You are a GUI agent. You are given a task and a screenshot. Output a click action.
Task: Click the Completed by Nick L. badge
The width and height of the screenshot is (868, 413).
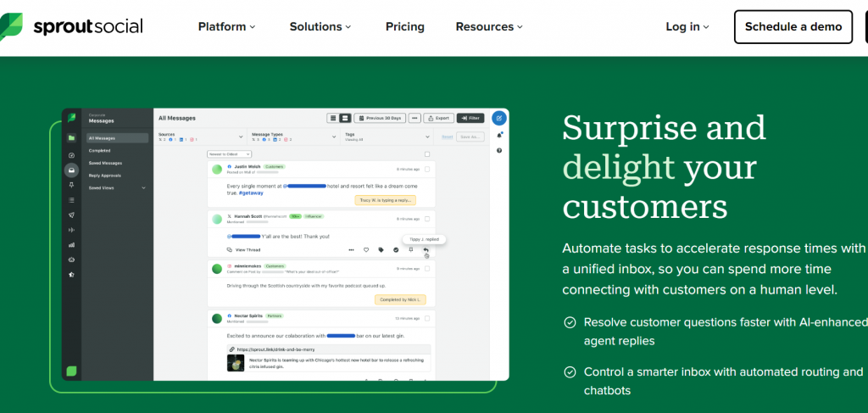400,299
